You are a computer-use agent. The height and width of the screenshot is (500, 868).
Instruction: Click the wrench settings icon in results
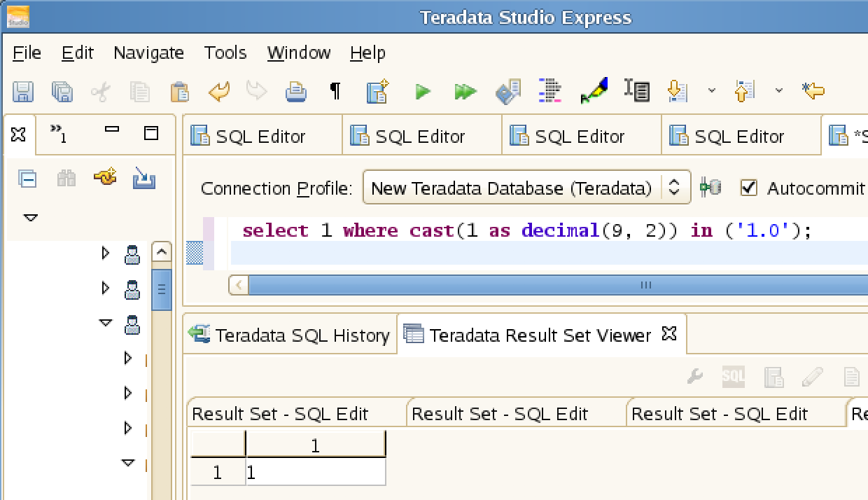[694, 377]
